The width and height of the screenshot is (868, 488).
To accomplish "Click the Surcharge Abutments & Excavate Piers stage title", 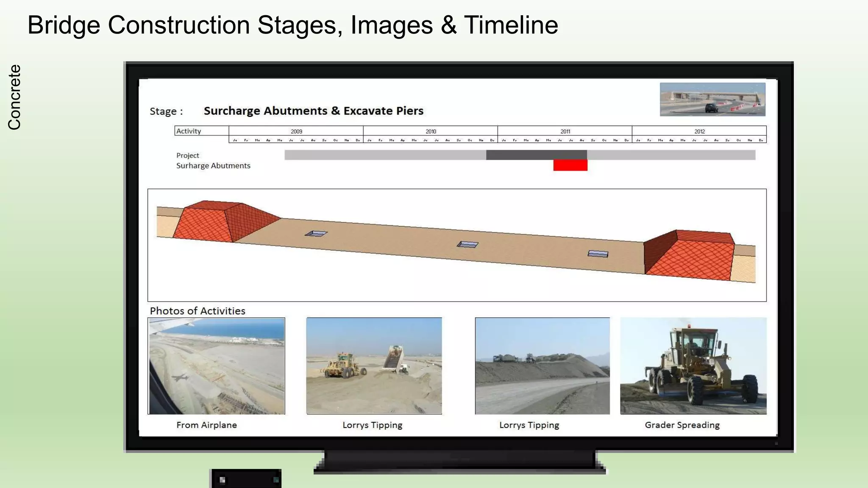I will click(x=313, y=111).
